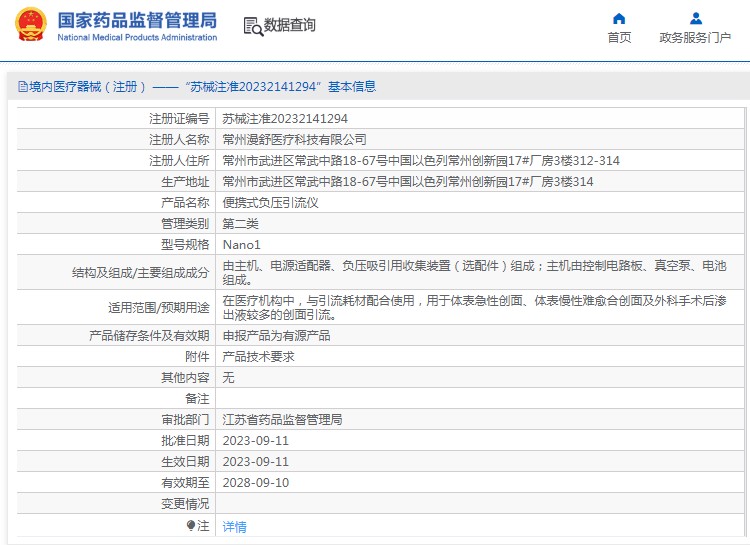Click the expiry date 2028-09-10

tap(255, 482)
